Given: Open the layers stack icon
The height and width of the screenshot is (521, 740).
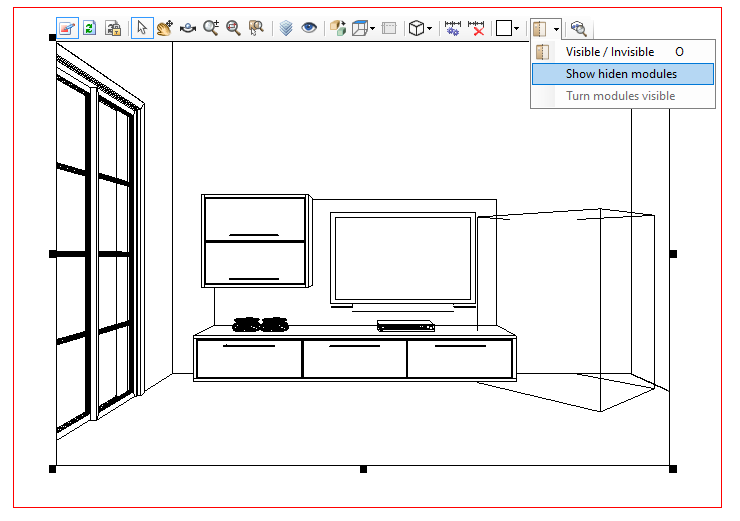Looking at the screenshot, I should (x=286, y=28).
